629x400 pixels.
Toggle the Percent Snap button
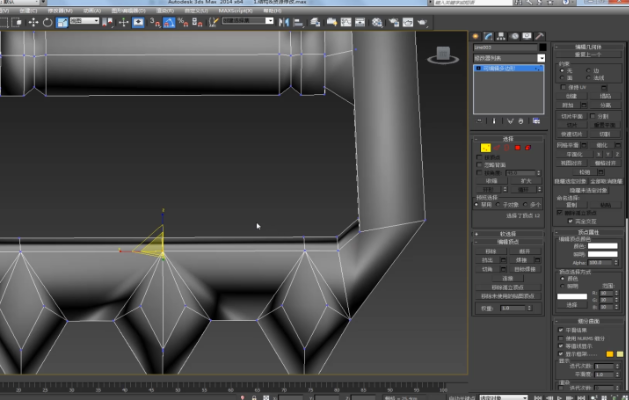[x=183, y=22]
